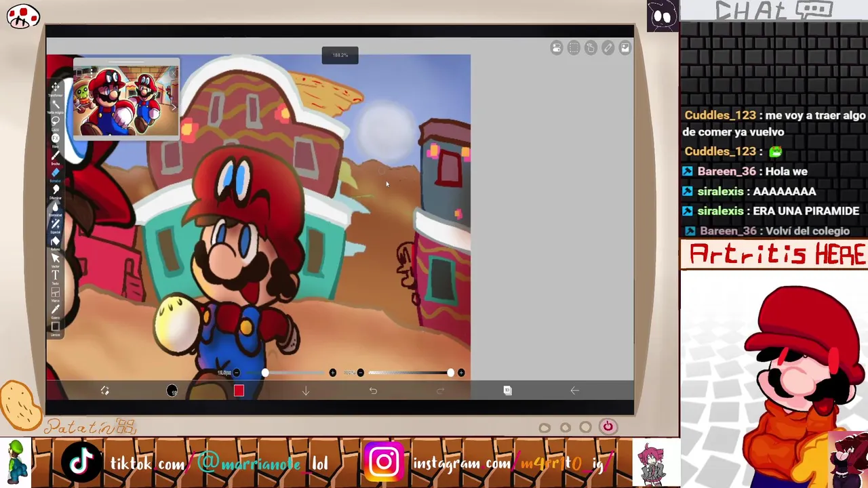Adjust the brush thickness slider handle
868x488 pixels.
(x=265, y=373)
